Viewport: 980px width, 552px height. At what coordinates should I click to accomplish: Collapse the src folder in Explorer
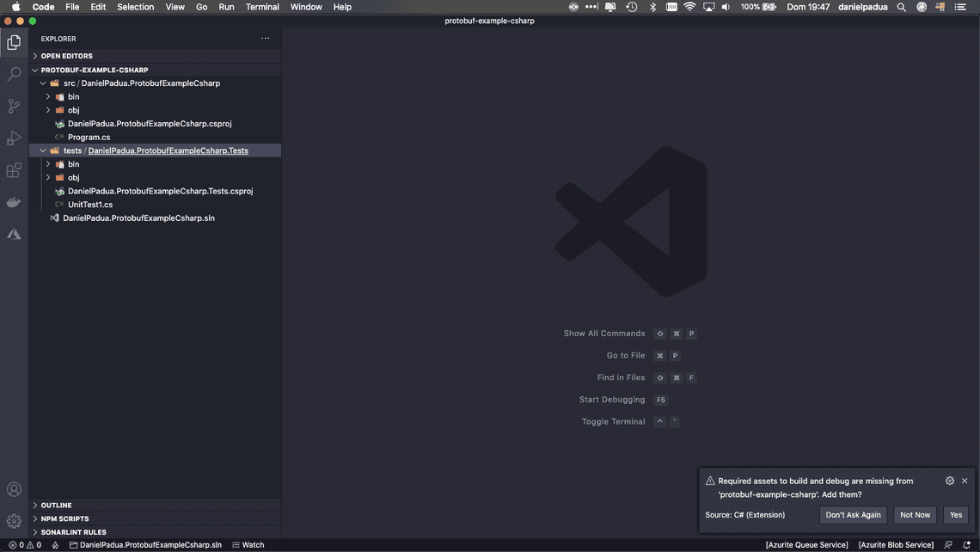42,83
